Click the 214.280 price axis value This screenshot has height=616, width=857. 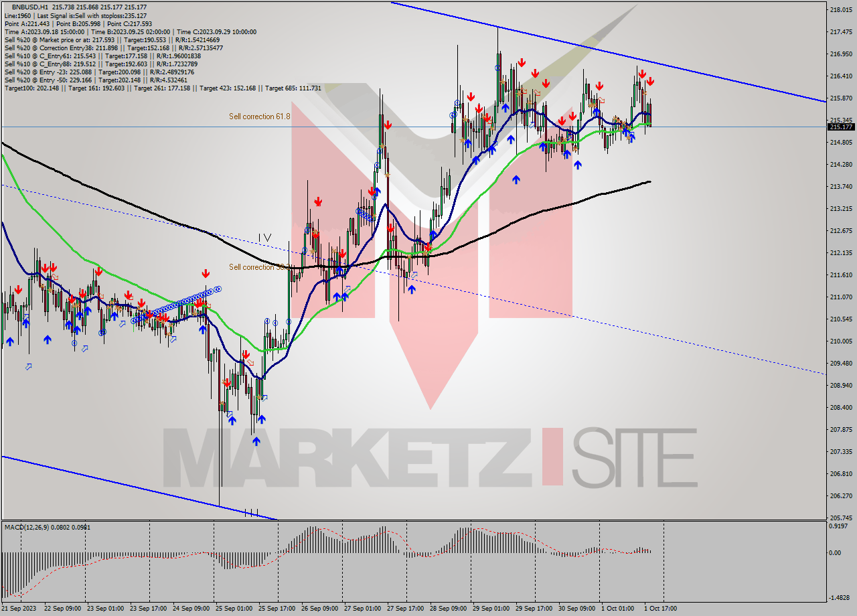(841, 165)
